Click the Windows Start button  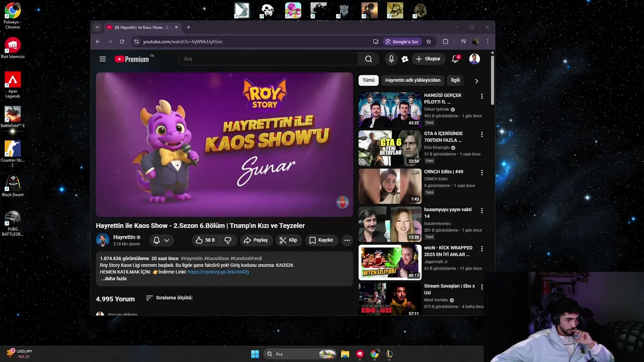click(255, 354)
